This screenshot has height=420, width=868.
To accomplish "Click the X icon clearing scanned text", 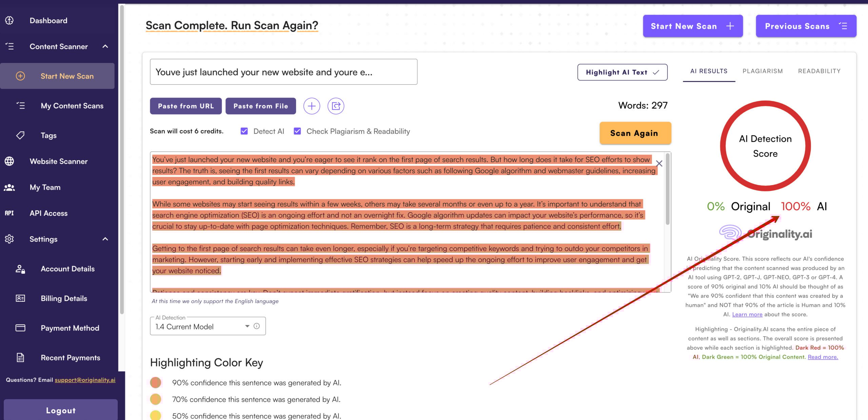I will coord(659,164).
